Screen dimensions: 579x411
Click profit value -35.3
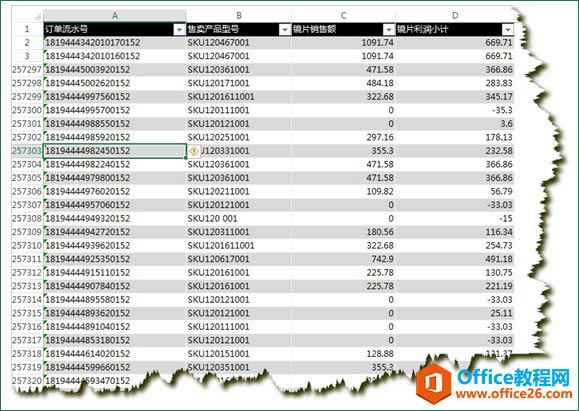tap(455, 110)
